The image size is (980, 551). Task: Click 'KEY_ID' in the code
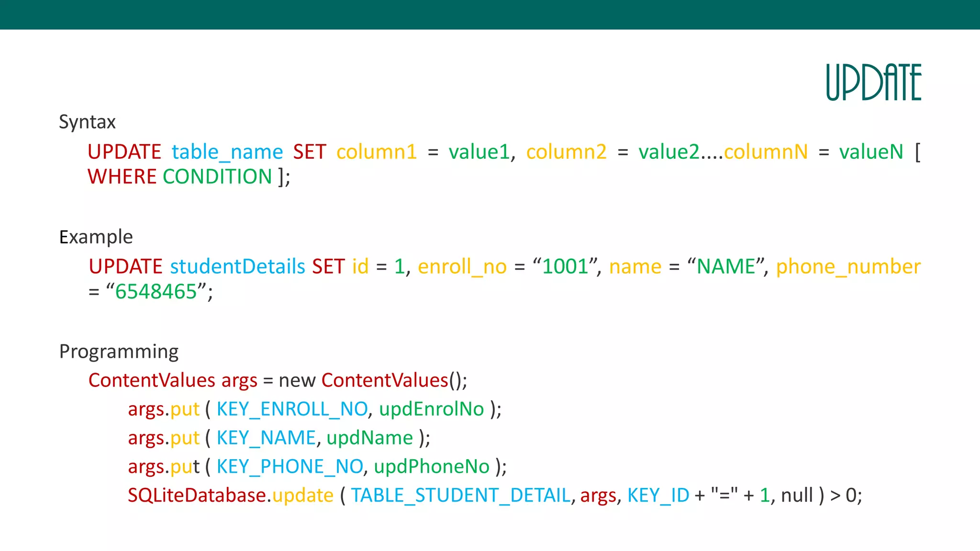click(x=658, y=496)
